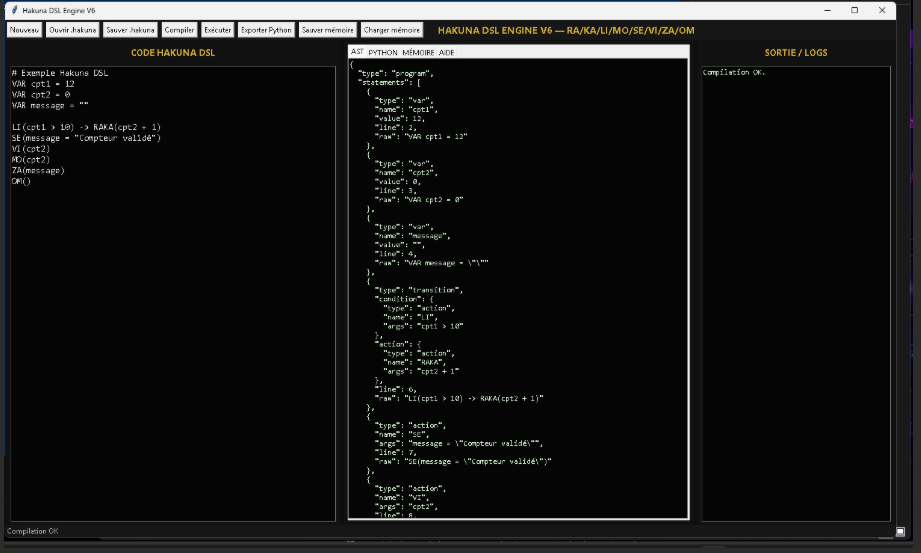Click the AST line '"name": "cpt1"'
Screen dimensions: 921x553
click(x=406, y=109)
